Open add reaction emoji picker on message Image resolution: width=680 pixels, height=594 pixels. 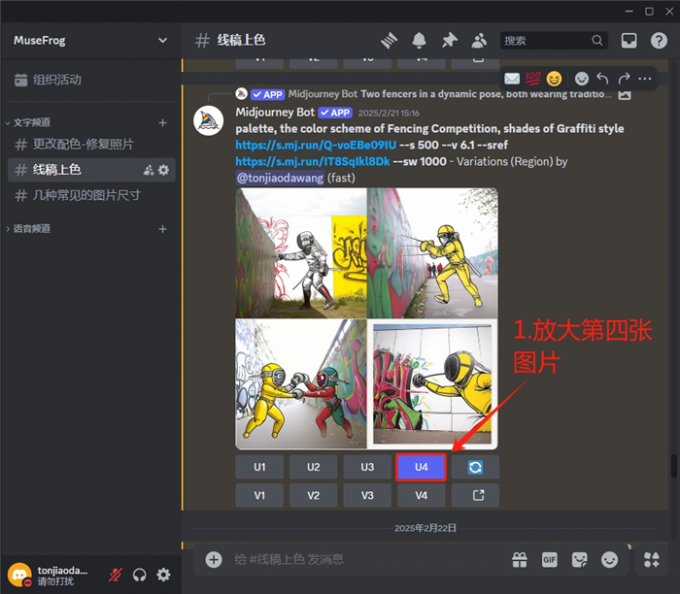pyautogui.click(x=582, y=79)
